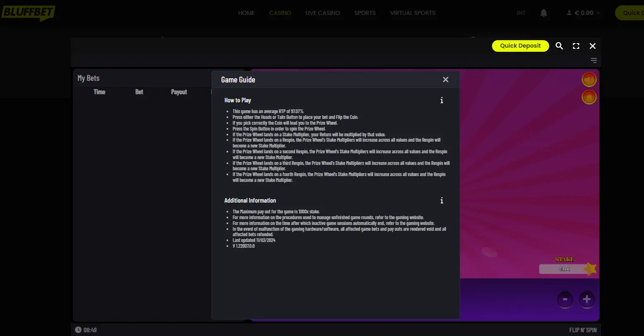Click the version V 1.22007.0.0 line
Viewport: 644px width, 336px height.
click(244, 246)
